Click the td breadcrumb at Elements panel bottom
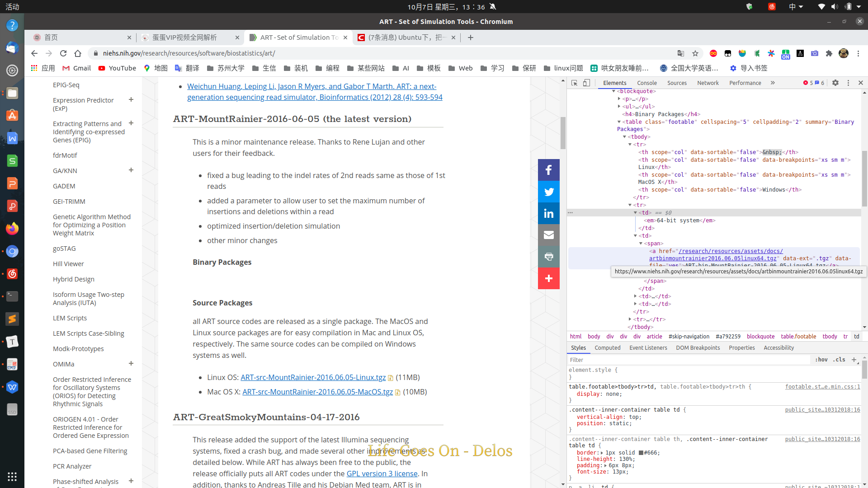868x488 pixels. point(857,336)
